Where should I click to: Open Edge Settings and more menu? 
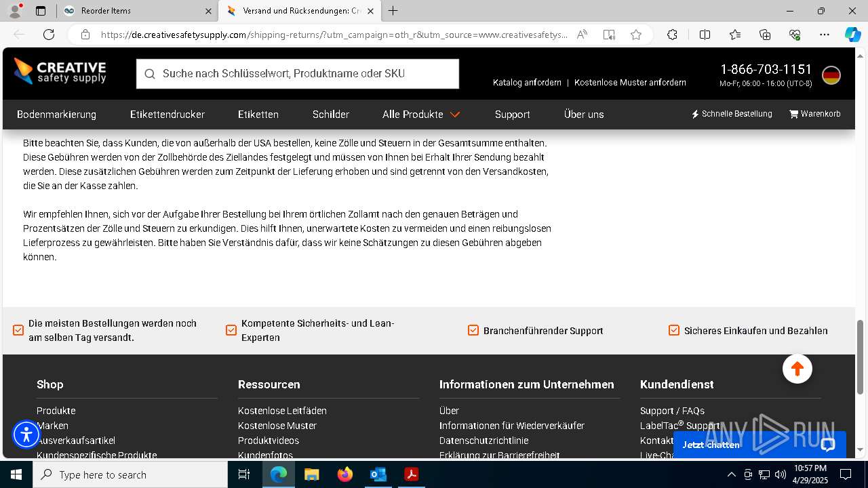point(825,35)
